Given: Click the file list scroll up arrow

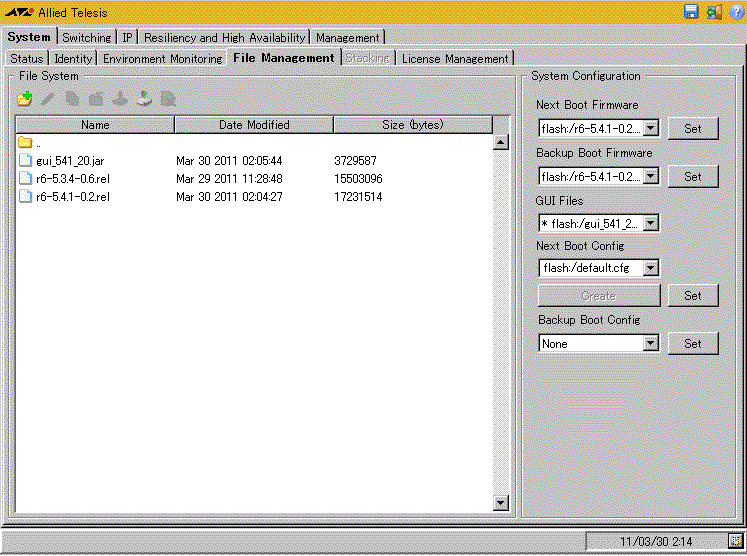Looking at the screenshot, I should click(x=501, y=142).
